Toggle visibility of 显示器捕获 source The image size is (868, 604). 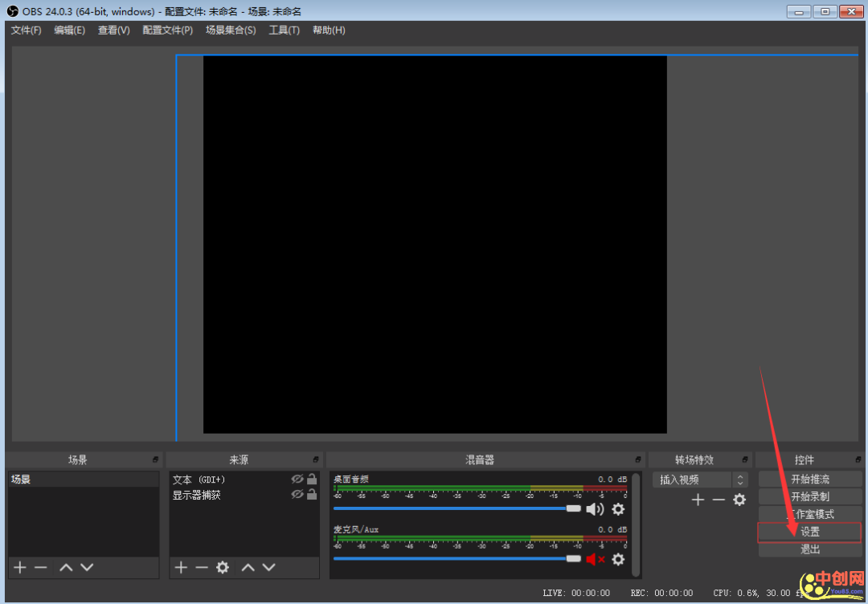297,495
